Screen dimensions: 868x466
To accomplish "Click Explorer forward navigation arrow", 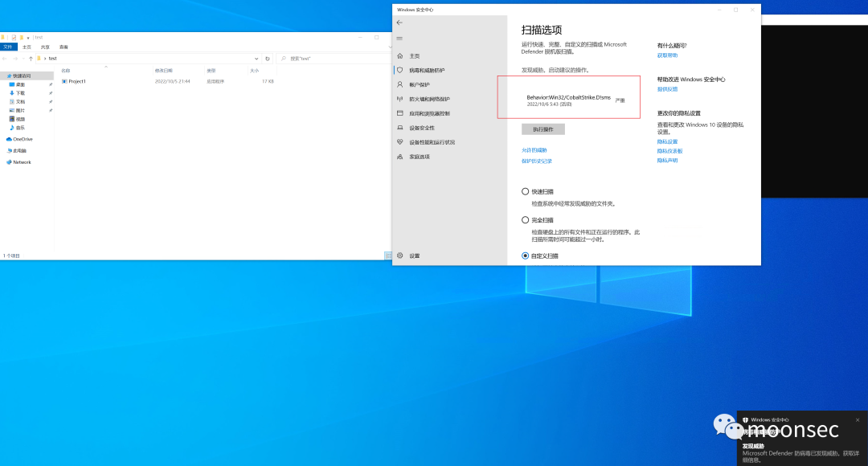I will pyautogui.click(x=15, y=58).
